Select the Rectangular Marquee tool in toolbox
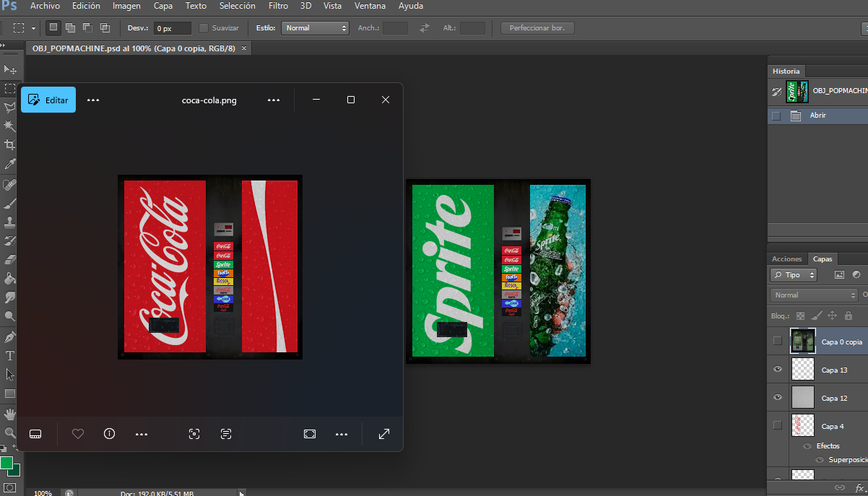Viewport: 868px width, 496px height. (x=9, y=89)
